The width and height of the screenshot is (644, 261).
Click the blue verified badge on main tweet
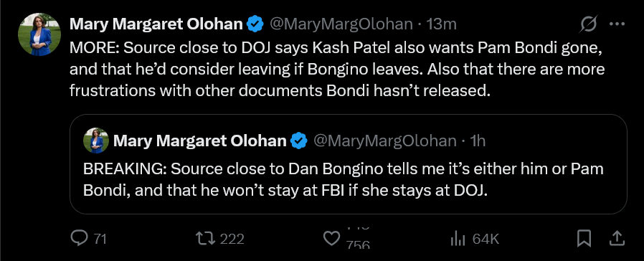(x=255, y=24)
